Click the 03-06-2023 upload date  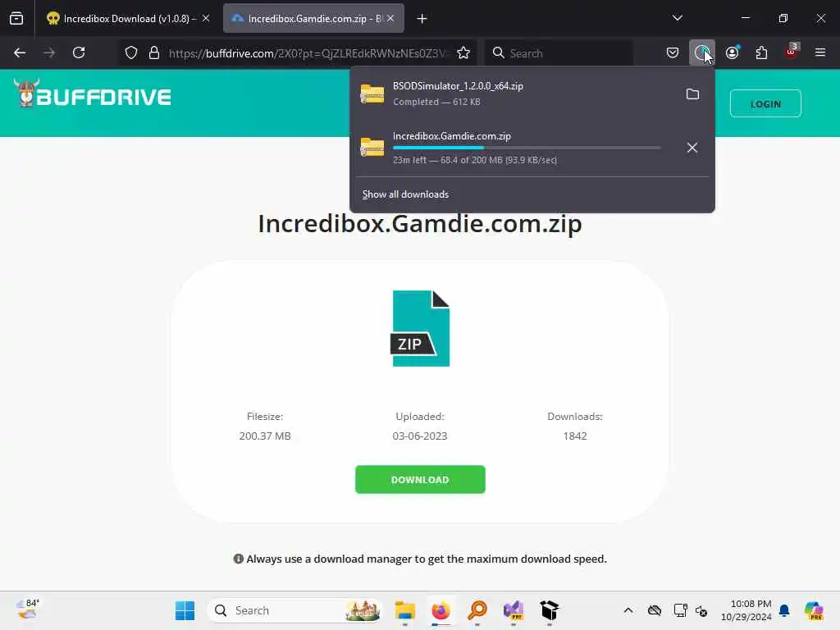420,436
